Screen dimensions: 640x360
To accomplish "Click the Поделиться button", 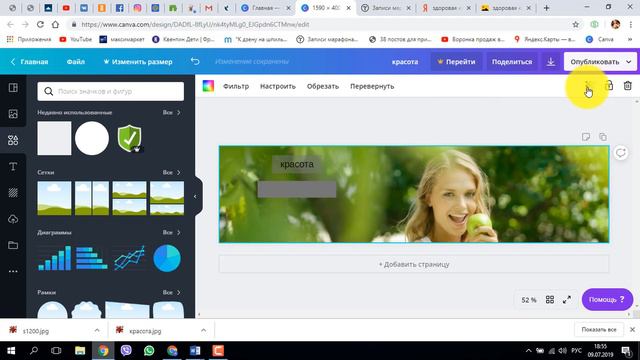I will [x=512, y=62].
